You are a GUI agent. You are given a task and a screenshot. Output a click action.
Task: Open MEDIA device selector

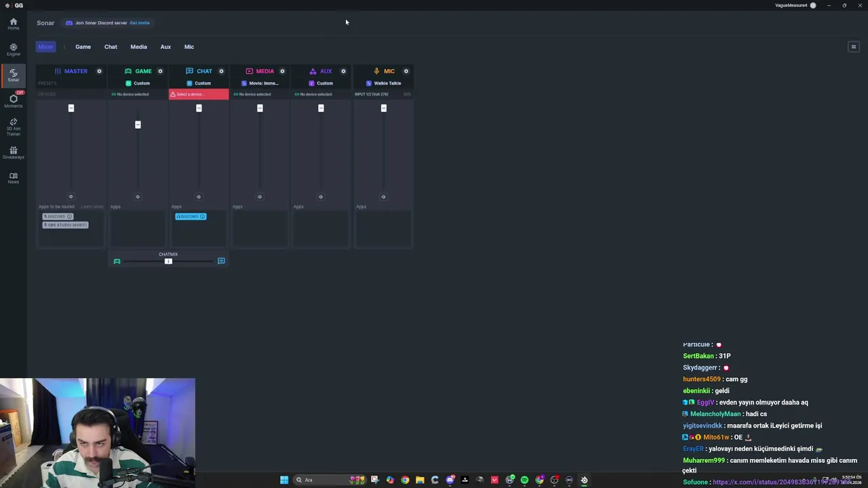pyautogui.click(x=260, y=94)
